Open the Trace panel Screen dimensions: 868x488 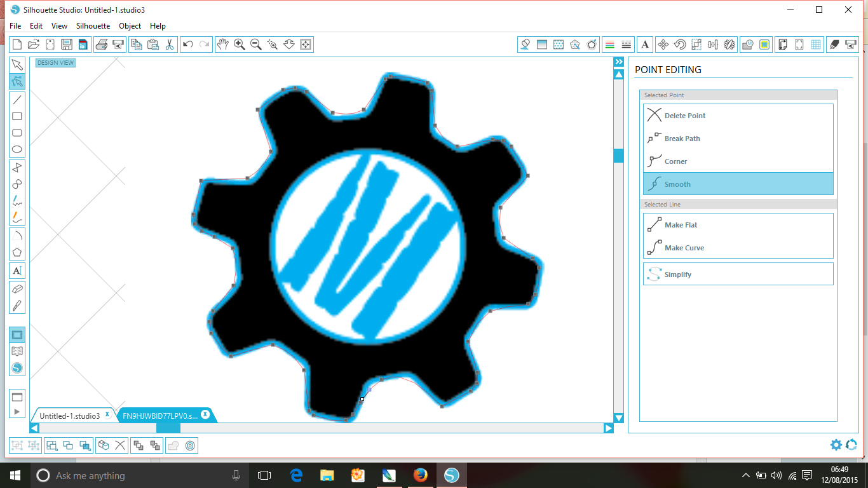click(764, 44)
